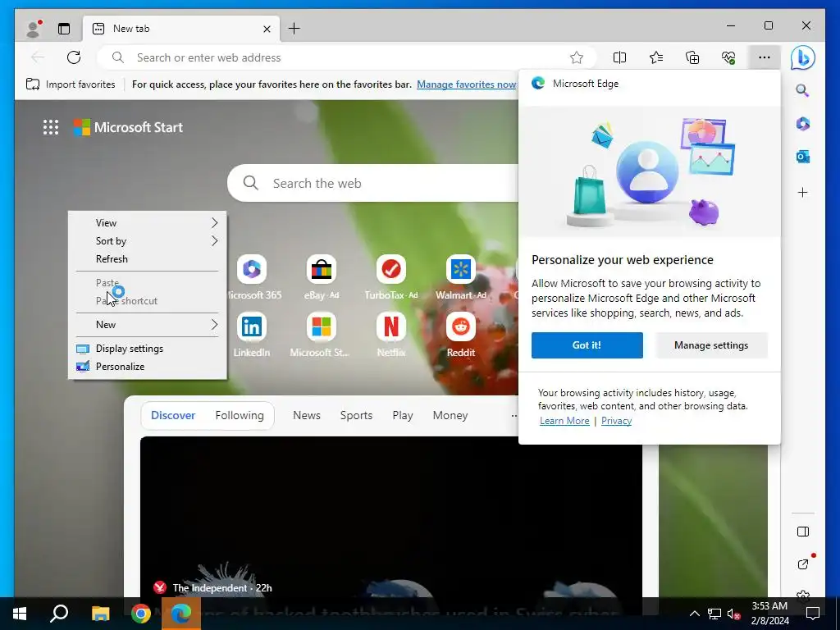Image resolution: width=840 pixels, height=630 pixels.
Task: Open Settings and more ellipsis menu
Action: click(765, 57)
